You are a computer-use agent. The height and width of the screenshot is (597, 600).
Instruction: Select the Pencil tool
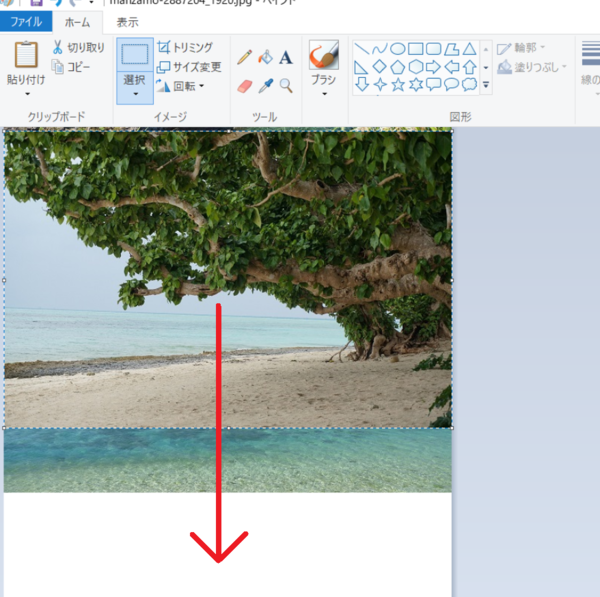pos(245,57)
